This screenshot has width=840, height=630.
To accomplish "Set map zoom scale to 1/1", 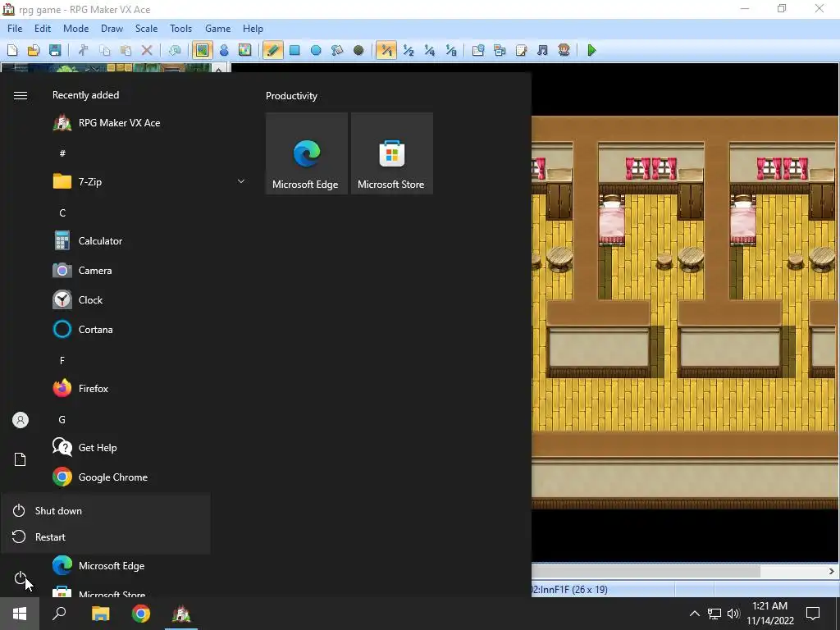I will tap(386, 50).
